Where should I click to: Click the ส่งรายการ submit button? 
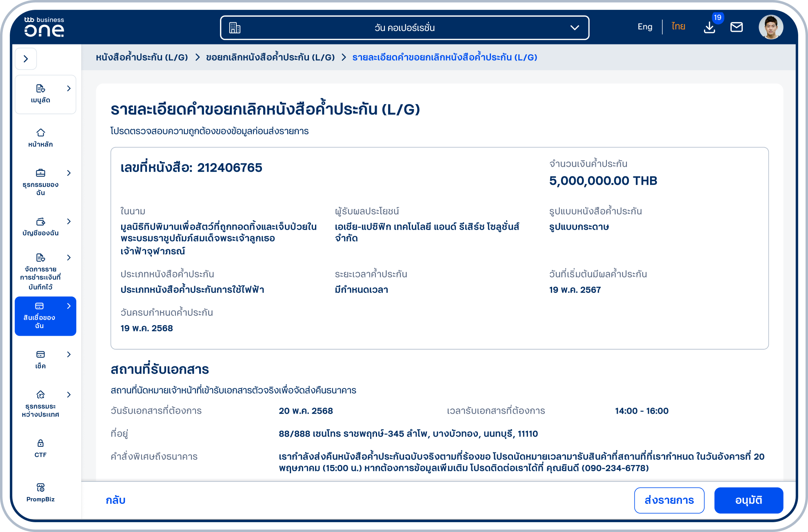(669, 500)
